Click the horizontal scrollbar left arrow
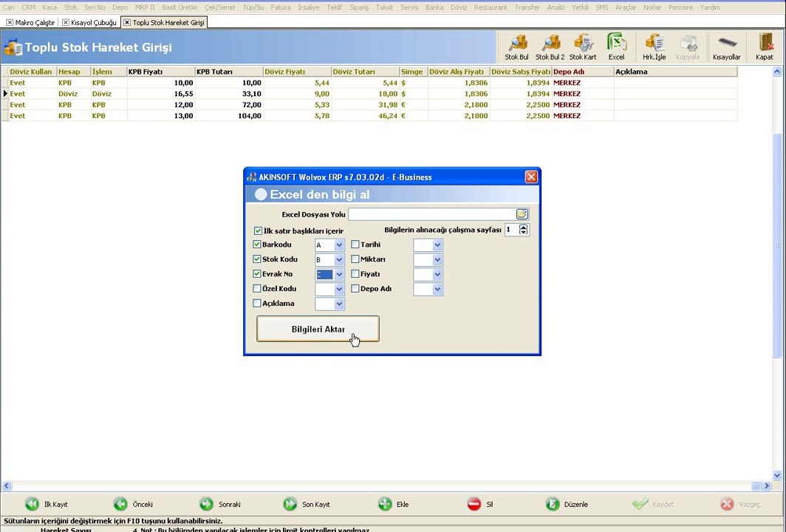786x532 pixels. click(7, 485)
